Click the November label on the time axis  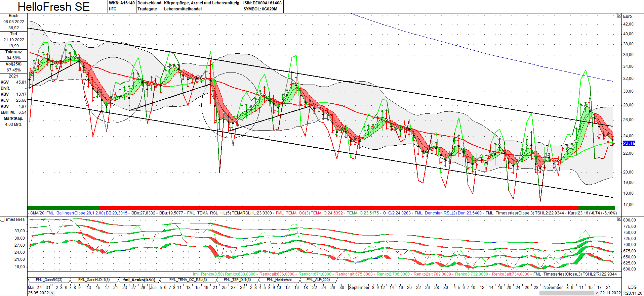pos(553,287)
